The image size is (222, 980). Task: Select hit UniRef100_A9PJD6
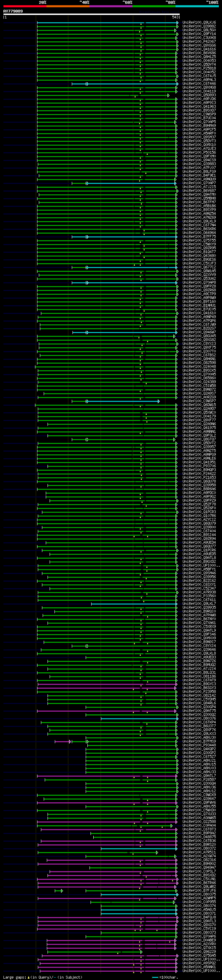click(199, 99)
